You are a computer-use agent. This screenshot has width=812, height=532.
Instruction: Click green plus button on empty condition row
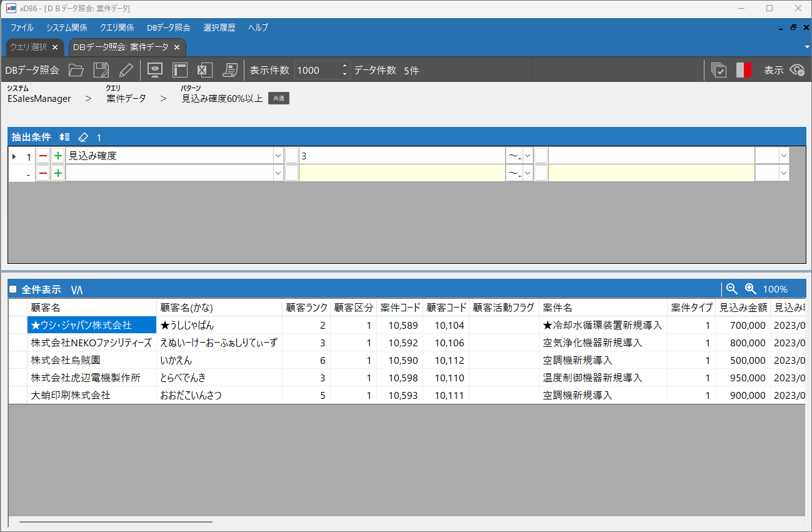click(58, 173)
